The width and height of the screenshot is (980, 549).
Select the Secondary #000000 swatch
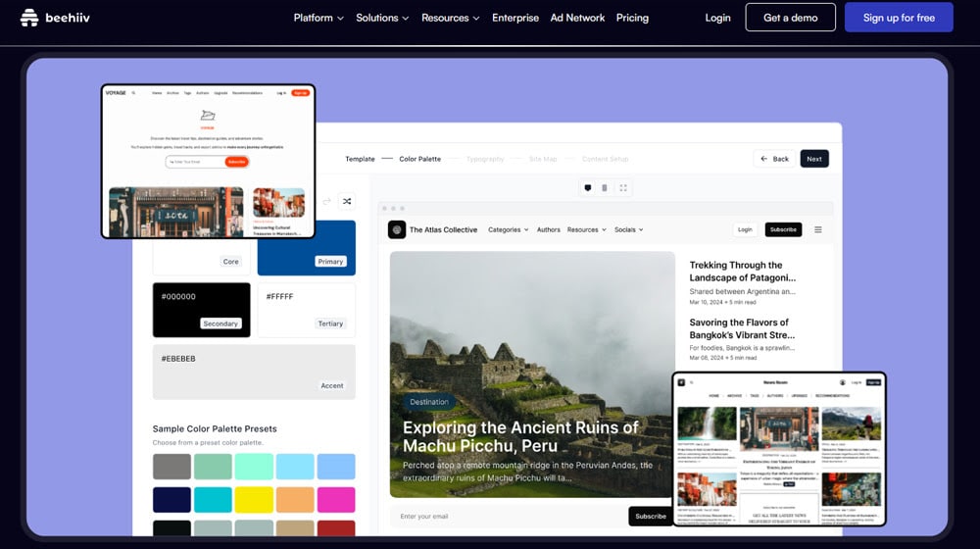201,310
